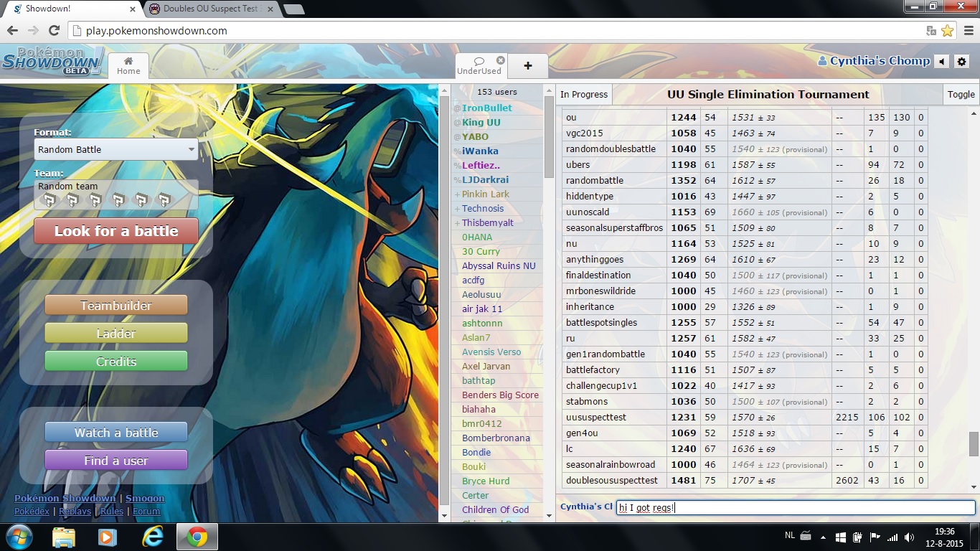Click the plus icon to join a room
Image resolution: width=980 pixels, height=551 pixels.
click(x=528, y=66)
